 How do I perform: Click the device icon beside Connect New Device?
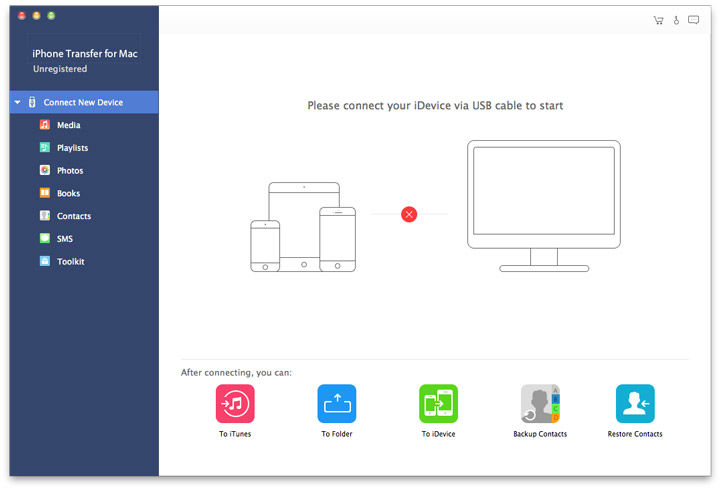click(32, 102)
